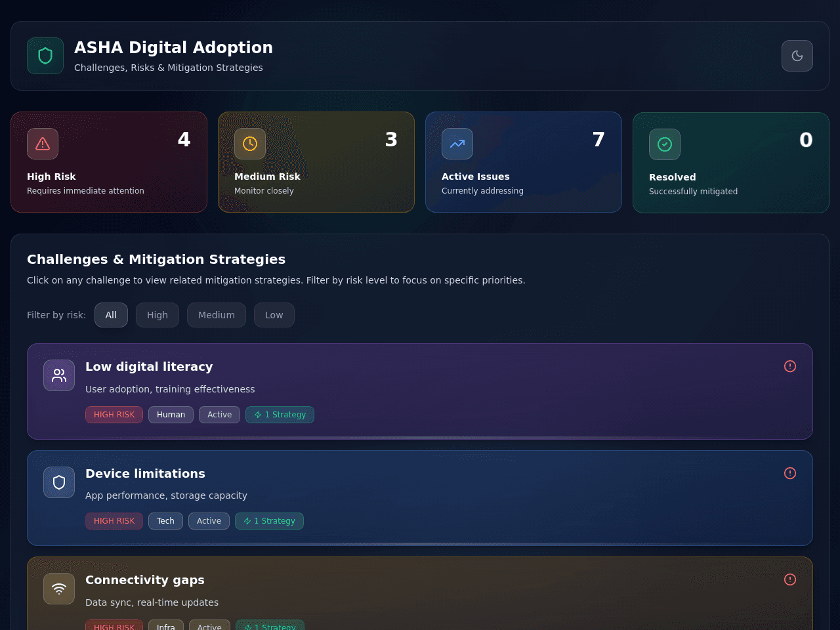Click the wifi icon for Connectivity gaps
Viewport: 840px width, 630px height.
59,589
